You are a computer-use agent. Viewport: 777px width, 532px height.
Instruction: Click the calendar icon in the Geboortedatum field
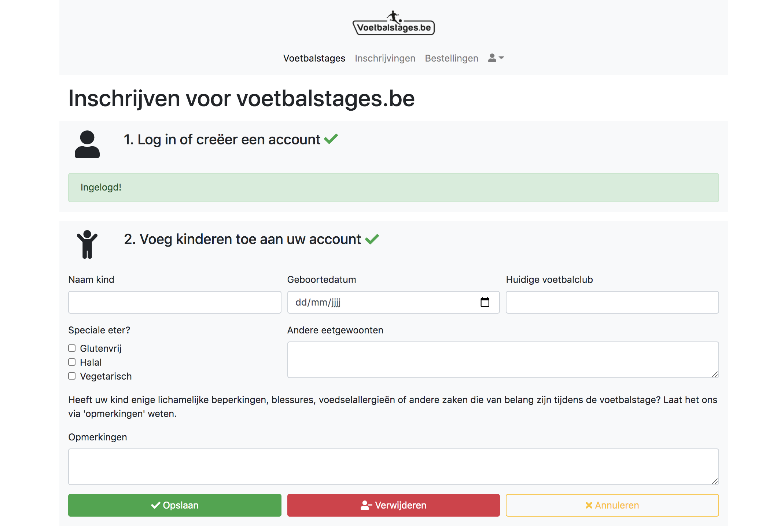click(485, 302)
